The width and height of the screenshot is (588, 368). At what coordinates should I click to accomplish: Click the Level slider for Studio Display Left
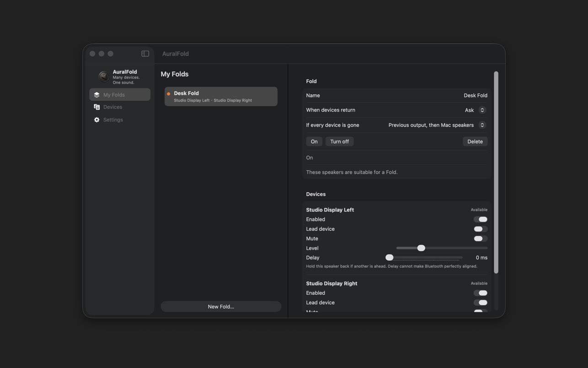(442, 248)
